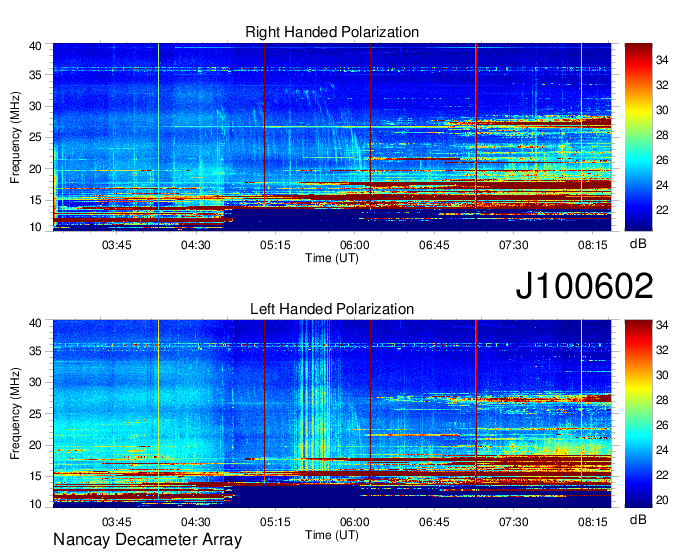Click the dB label beside right-handed colorbar
This screenshot has height=552, width=680.
pos(638,244)
